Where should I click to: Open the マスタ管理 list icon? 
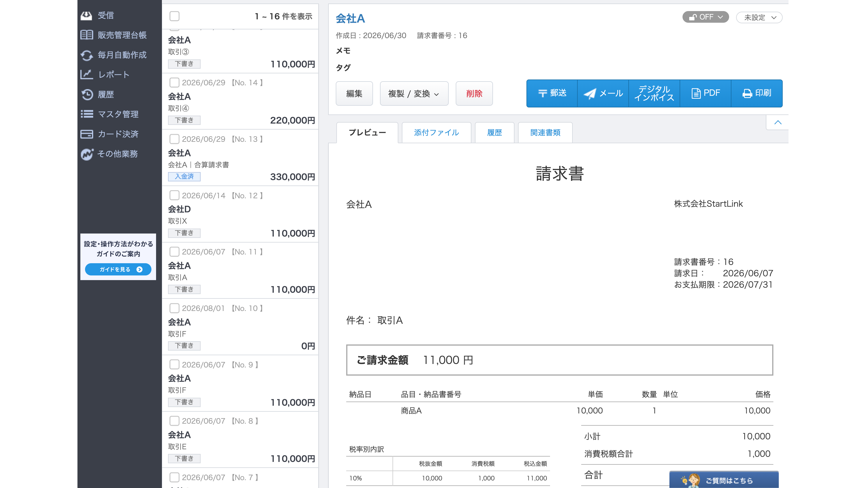click(86, 114)
